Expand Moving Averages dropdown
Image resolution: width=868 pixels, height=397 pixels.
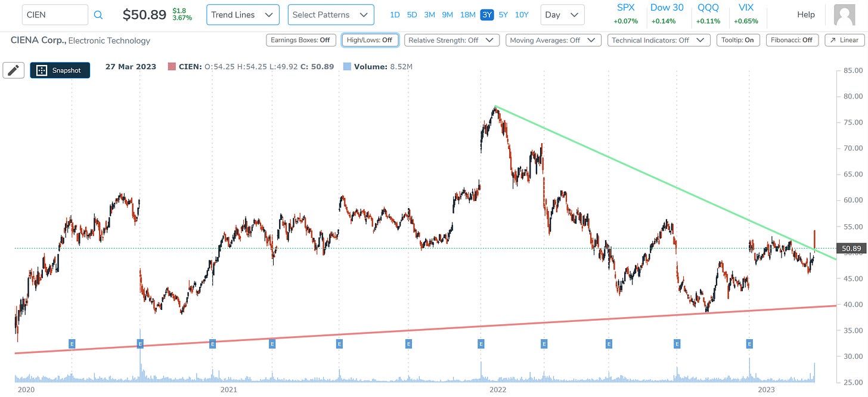click(553, 40)
